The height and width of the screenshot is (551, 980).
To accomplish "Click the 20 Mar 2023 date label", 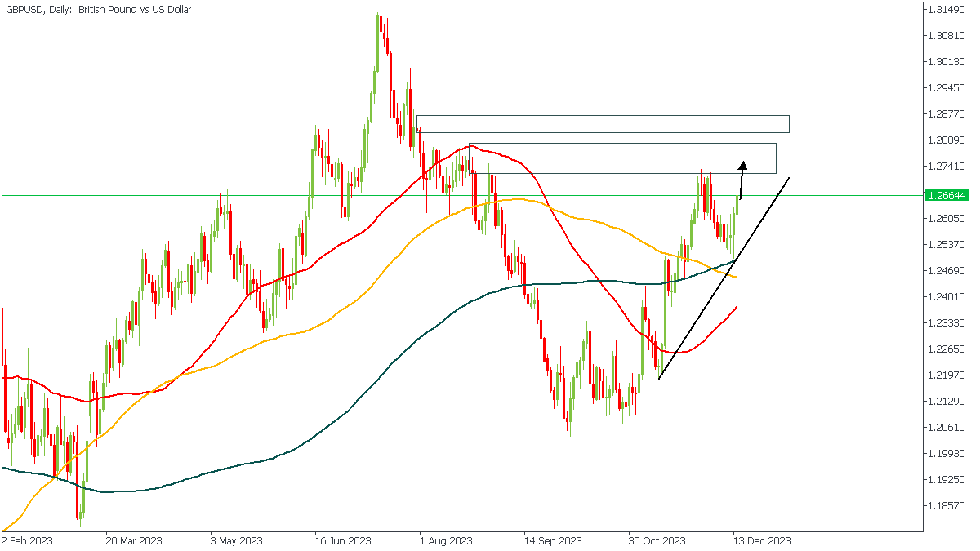I will (133, 540).
